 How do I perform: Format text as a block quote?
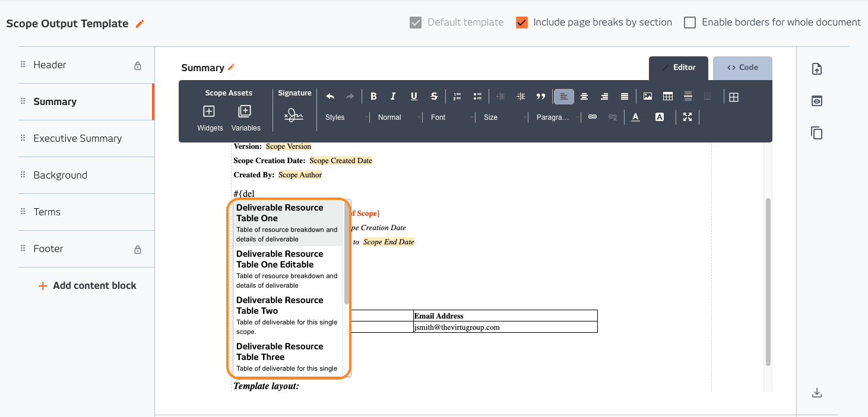click(x=541, y=97)
